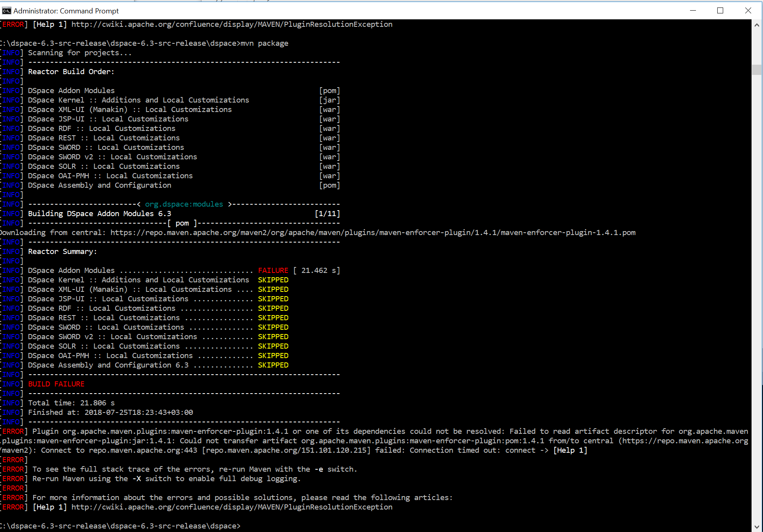The image size is (763, 532).
Task: Close the Administrator Command Prompt window
Action: pos(748,11)
